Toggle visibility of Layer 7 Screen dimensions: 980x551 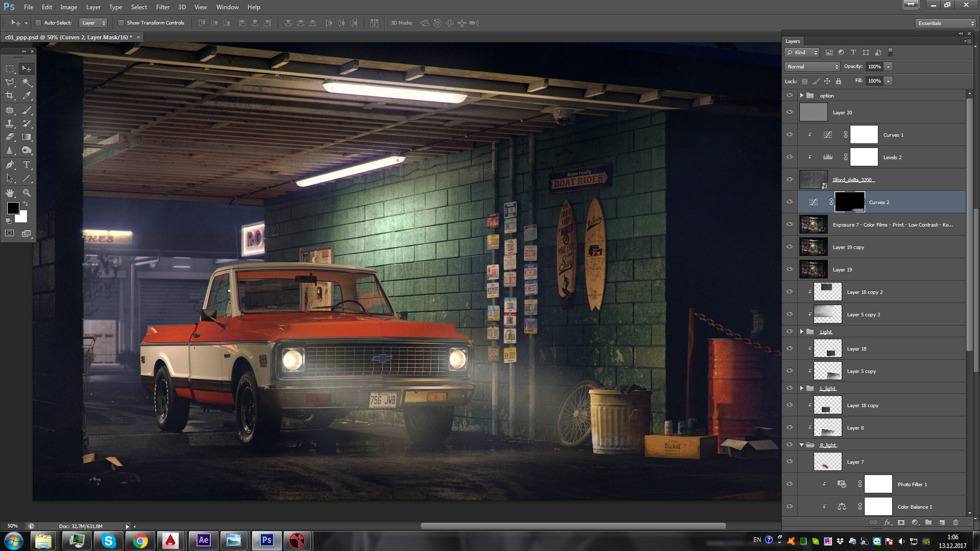click(790, 462)
